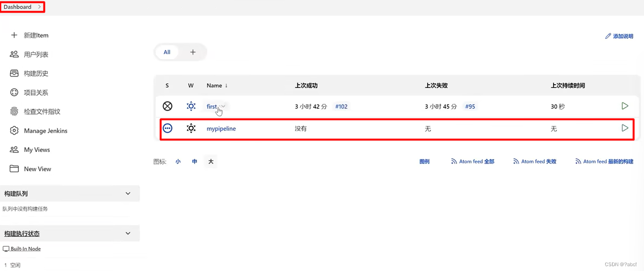Sort jobs by the Name column

[x=217, y=86]
